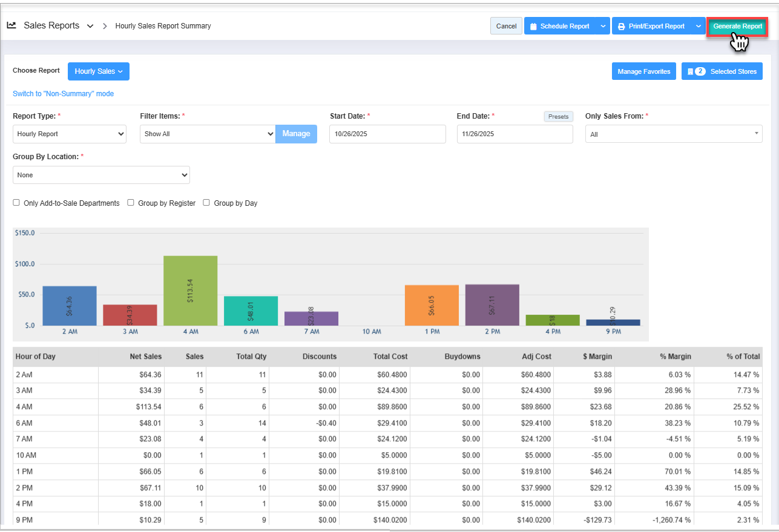Click the Cancel button

[x=506, y=26]
